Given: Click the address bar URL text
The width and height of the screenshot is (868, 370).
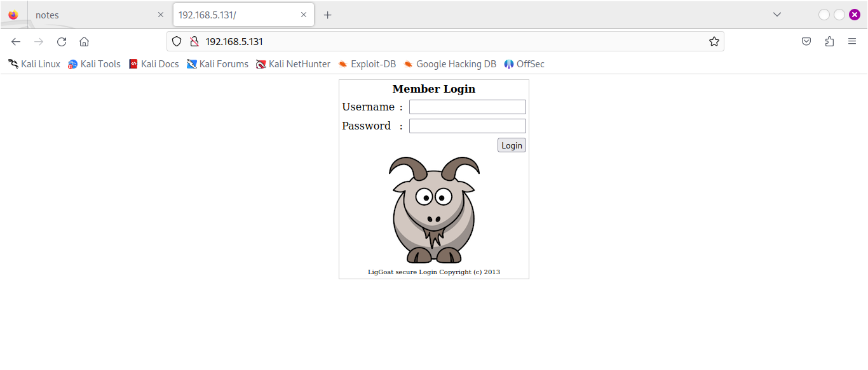Looking at the screenshot, I should coord(234,42).
